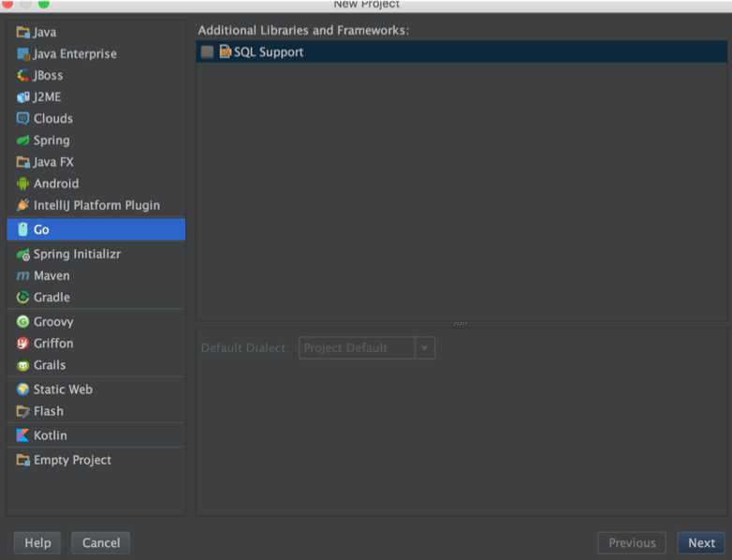Click the Kotlin K icon
The image size is (732, 560).
click(x=22, y=435)
